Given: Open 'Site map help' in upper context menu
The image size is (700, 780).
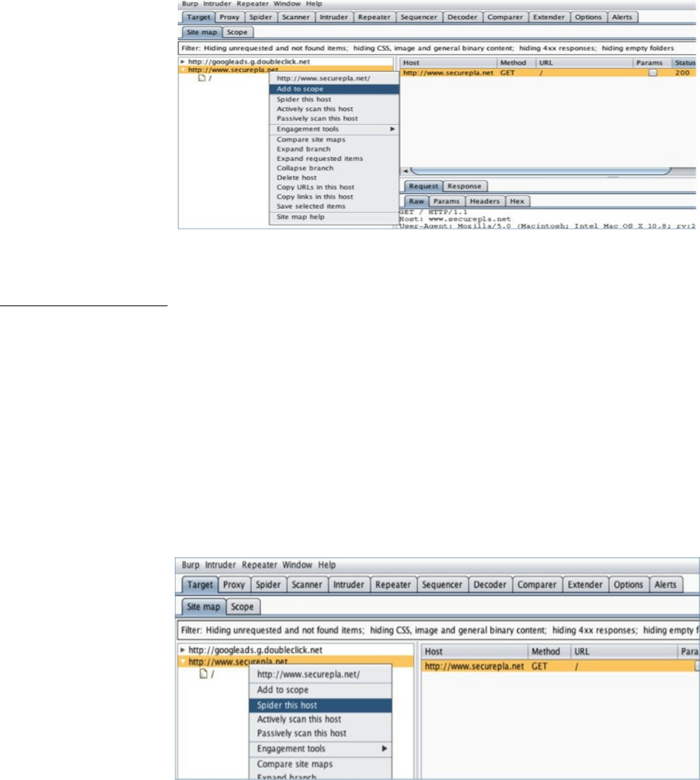Looking at the screenshot, I should point(300,217).
